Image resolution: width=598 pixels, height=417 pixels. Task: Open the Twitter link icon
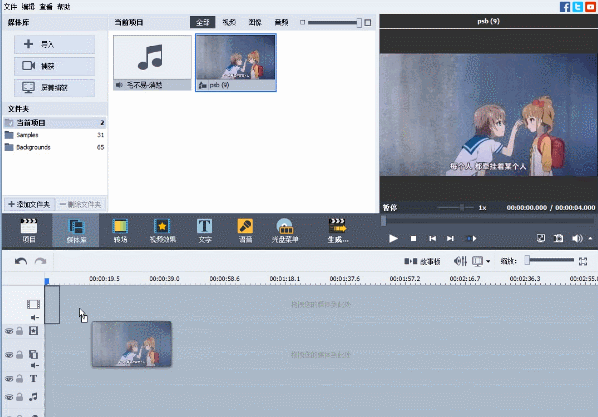pos(577,6)
